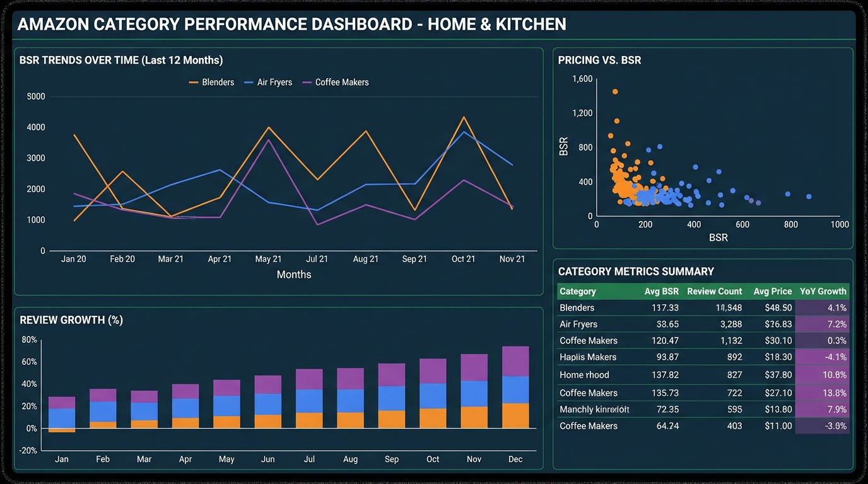This screenshot has width=868, height=484.
Task: Open the BSR TRENDS OVER TIME panel title
Action: pyautogui.click(x=120, y=60)
